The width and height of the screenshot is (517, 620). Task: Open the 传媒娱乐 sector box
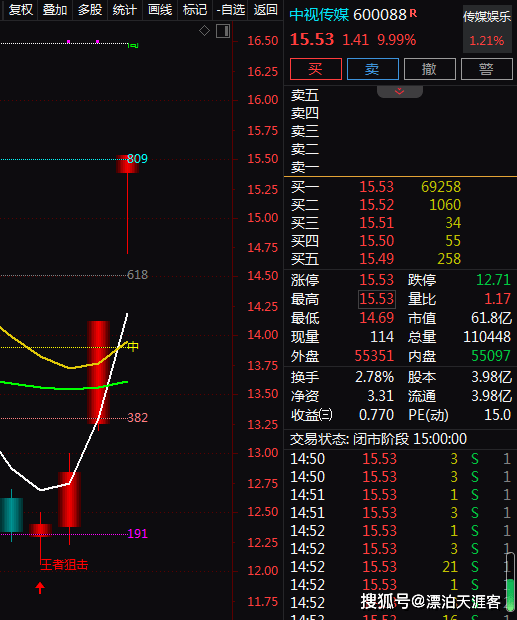point(487,29)
